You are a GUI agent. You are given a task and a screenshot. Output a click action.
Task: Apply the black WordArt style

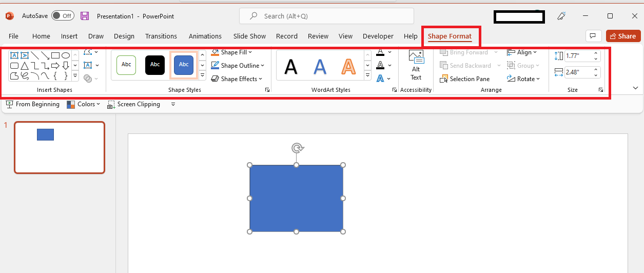291,66
